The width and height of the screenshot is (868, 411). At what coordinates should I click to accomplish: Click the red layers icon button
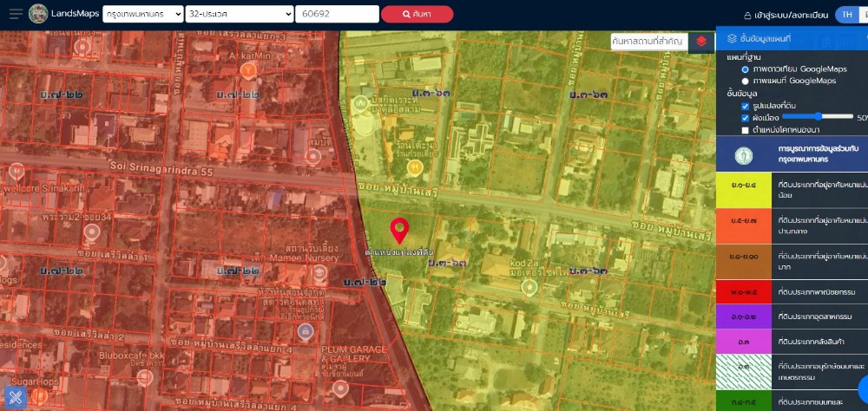coord(701,41)
